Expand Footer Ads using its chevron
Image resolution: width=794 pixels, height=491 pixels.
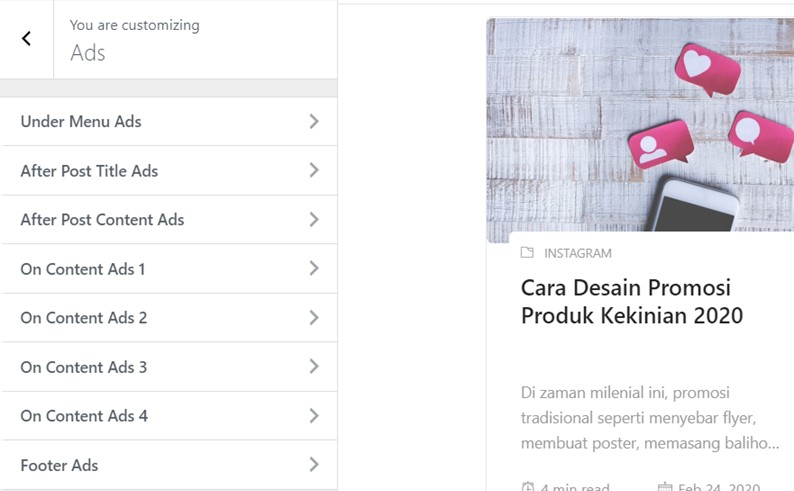pos(314,465)
